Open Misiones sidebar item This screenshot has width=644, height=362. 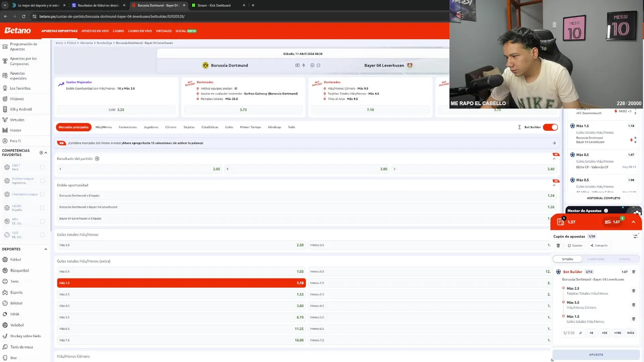(17, 99)
